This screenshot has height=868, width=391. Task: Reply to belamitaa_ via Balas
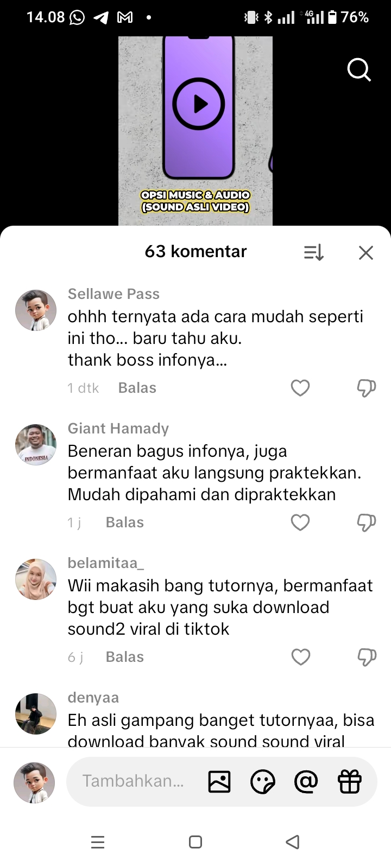(x=125, y=657)
